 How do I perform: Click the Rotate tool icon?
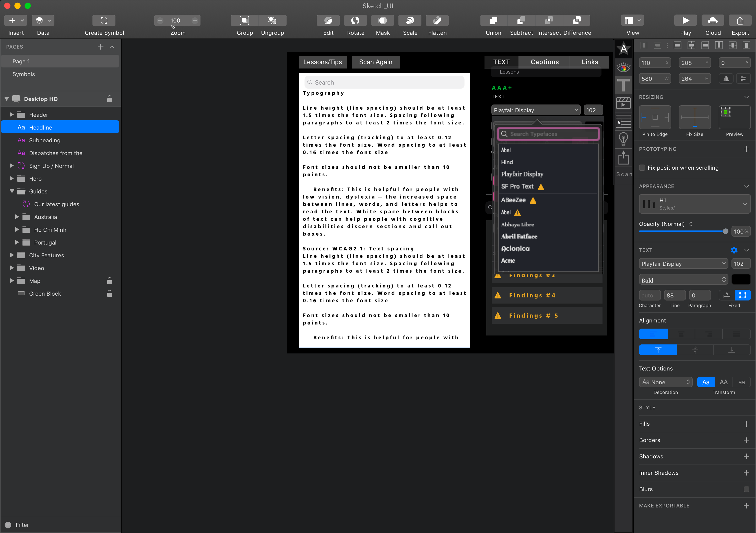(x=355, y=20)
